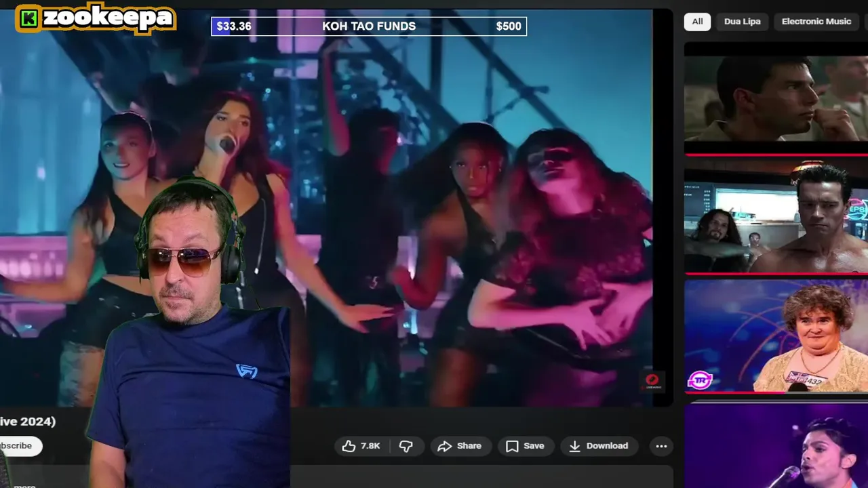The height and width of the screenshot is (488, 868).
Task: Download the video
Action: [x=599, y=446]
